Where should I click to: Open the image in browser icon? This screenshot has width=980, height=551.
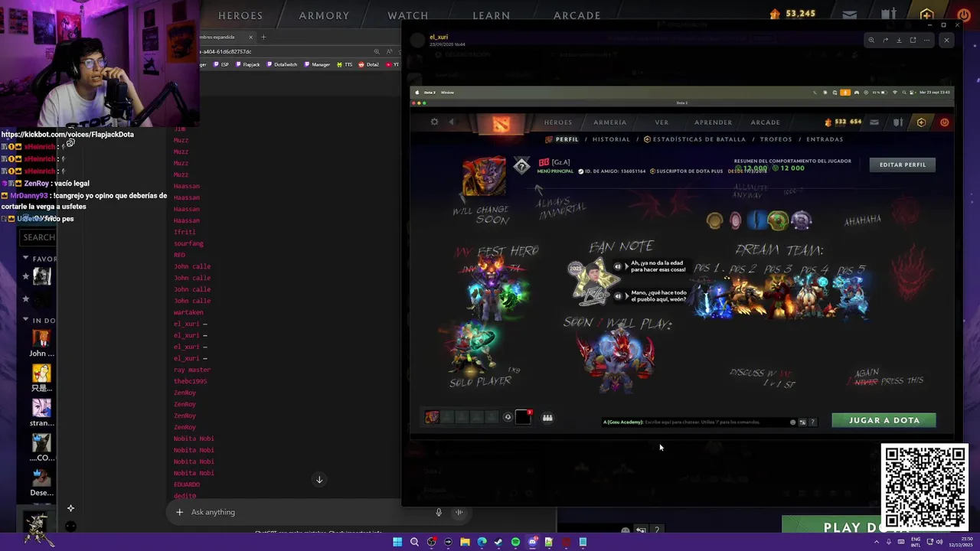pyautogui.click(x=913, y=40)
